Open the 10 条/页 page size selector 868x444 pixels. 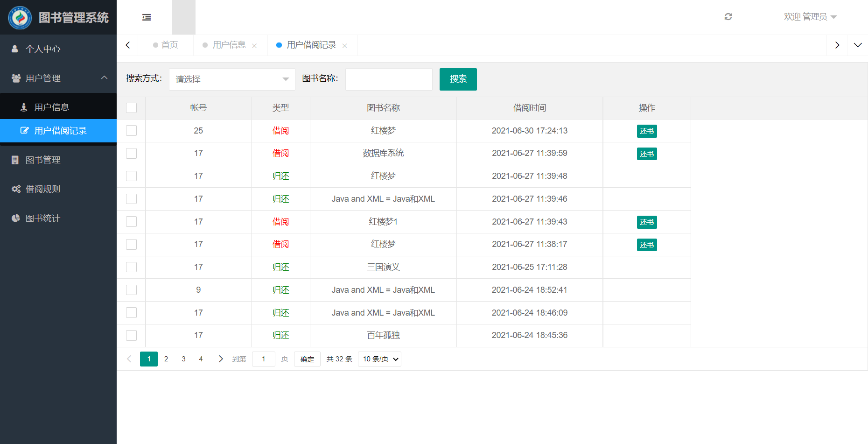pos(379,359)
